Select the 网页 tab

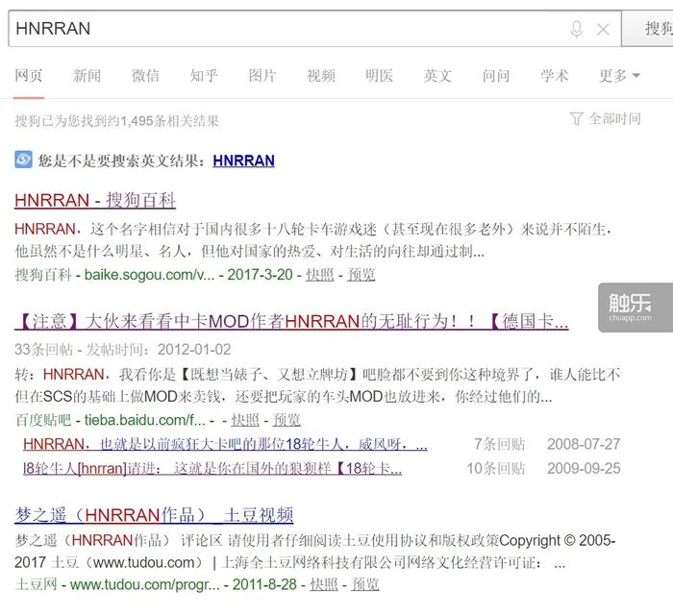pyautogui.click(x=29, y=76)
